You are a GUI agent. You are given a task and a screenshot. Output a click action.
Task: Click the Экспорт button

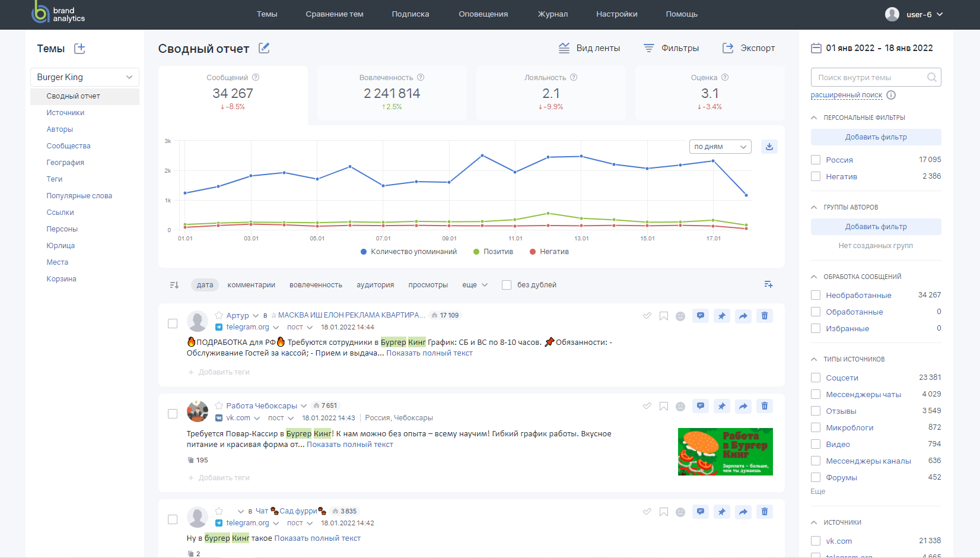[x=749, y=48]
